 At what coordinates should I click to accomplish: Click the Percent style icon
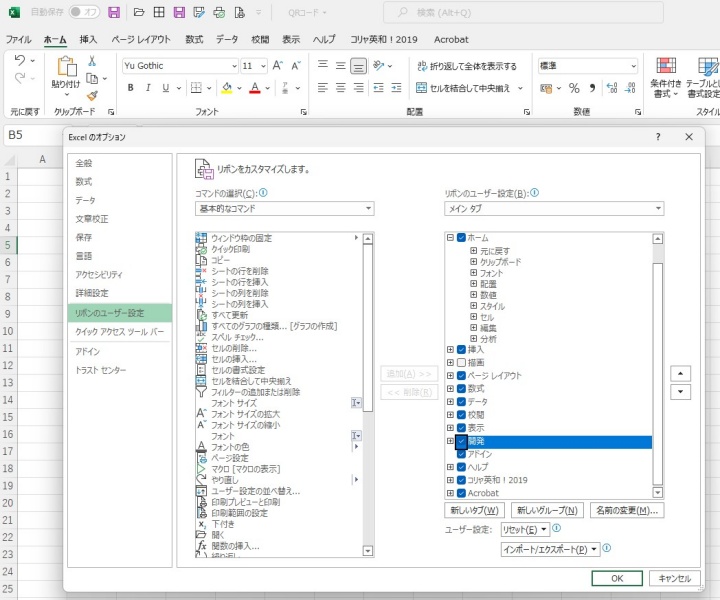tap(574, 88)
